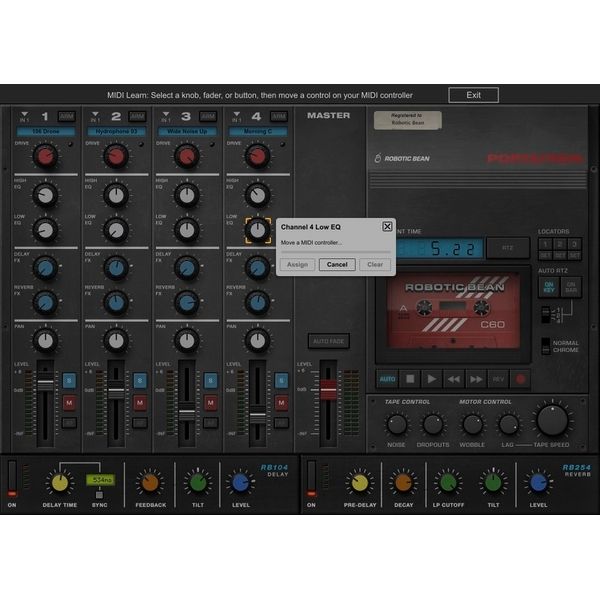Close the Channel 4 Low EQ popup
600x600 pixels.
click(387, 227)
